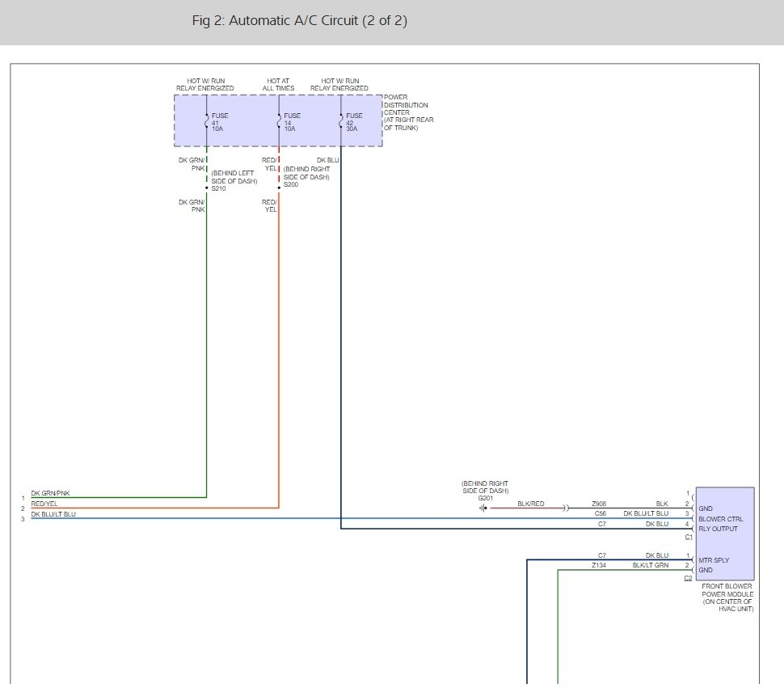Select the Z134 circuit label
This screenshot has width=784, height=692.
[598, 565]
